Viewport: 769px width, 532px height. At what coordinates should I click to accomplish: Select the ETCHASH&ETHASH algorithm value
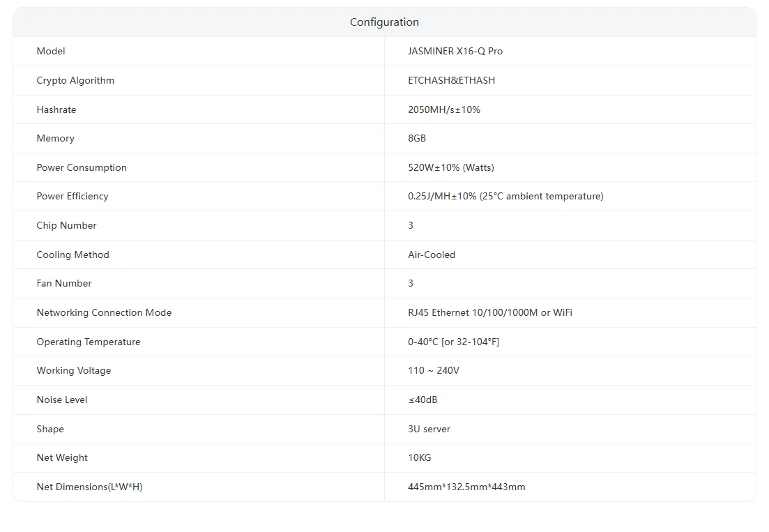pos(451,80)
